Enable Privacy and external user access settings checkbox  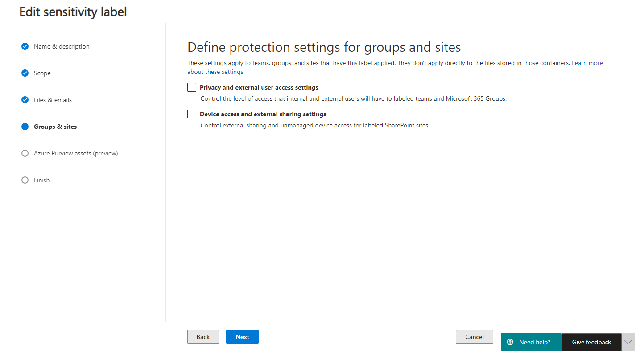[192, 87]
